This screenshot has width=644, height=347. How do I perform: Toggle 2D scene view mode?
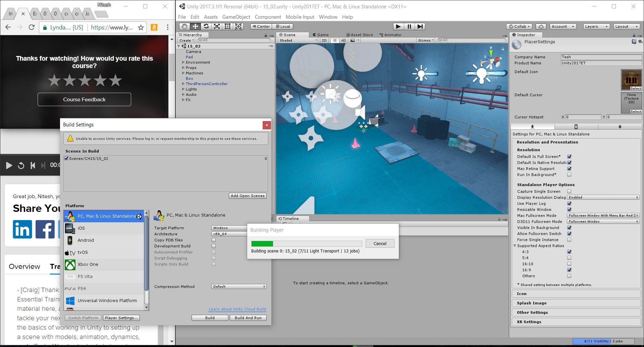(324, 40)
